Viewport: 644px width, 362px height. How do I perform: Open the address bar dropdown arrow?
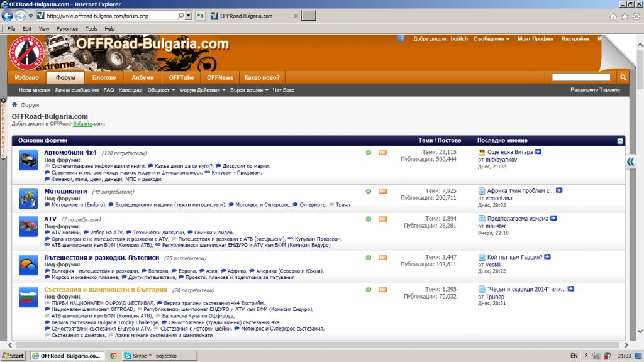[189, 16]
